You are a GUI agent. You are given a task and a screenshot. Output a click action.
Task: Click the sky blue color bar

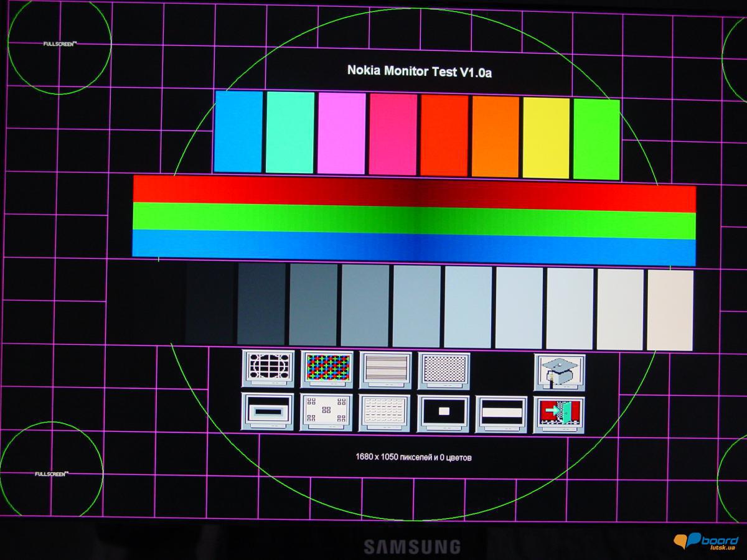coord(238,131)
